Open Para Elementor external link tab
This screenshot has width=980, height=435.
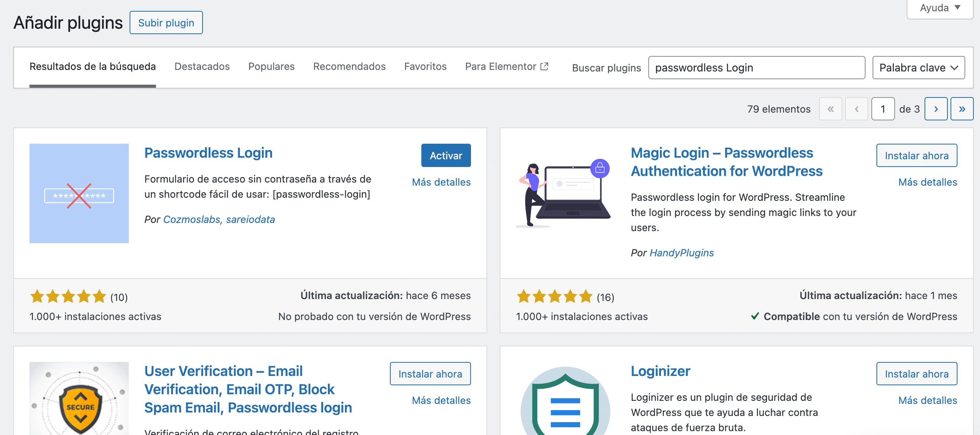506,66
